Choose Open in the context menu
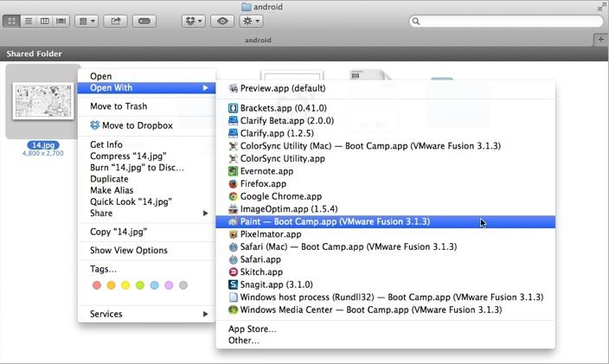Viewport: 609px width, 364px height. pyautogui.click(x=146, y=76)
